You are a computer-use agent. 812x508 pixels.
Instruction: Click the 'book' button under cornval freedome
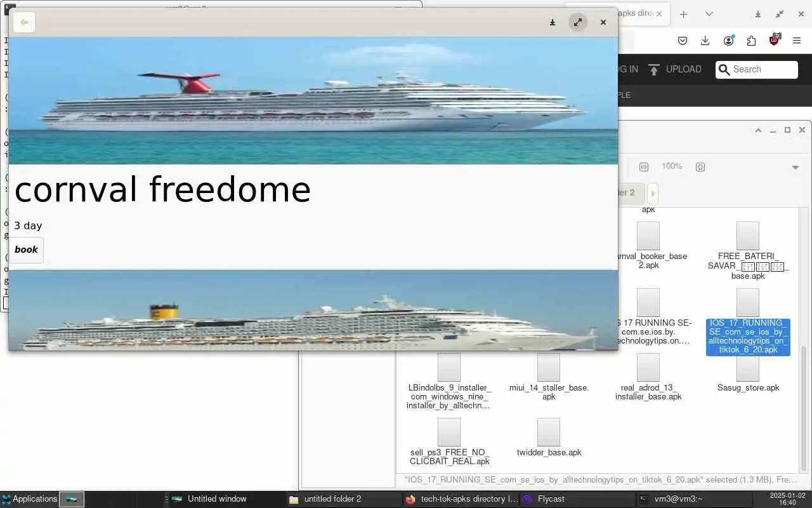[x=26, y=250]
